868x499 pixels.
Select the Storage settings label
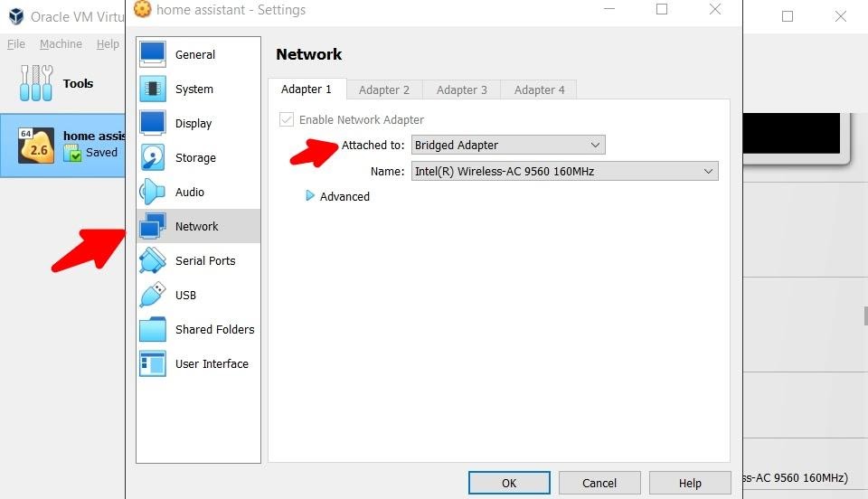(195, 157)
